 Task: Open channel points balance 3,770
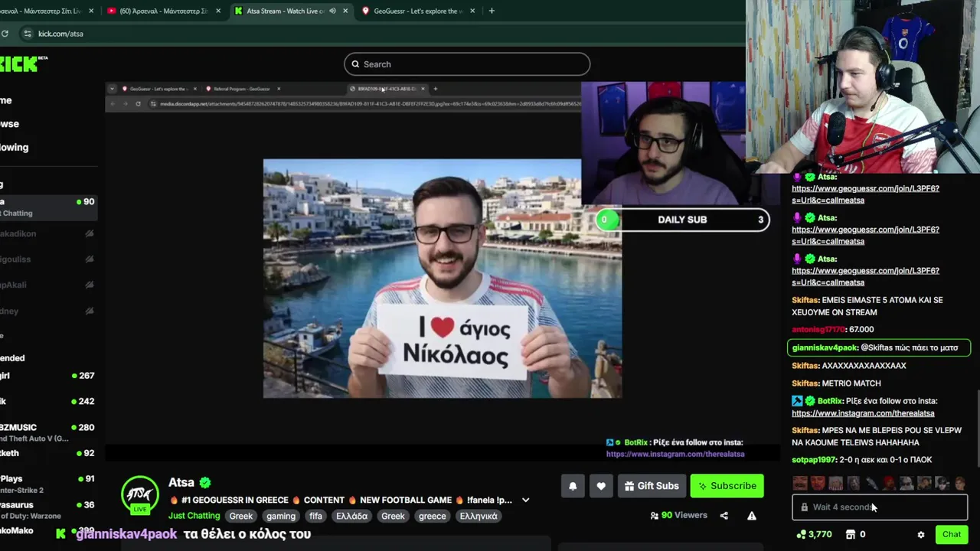(814, 534)
